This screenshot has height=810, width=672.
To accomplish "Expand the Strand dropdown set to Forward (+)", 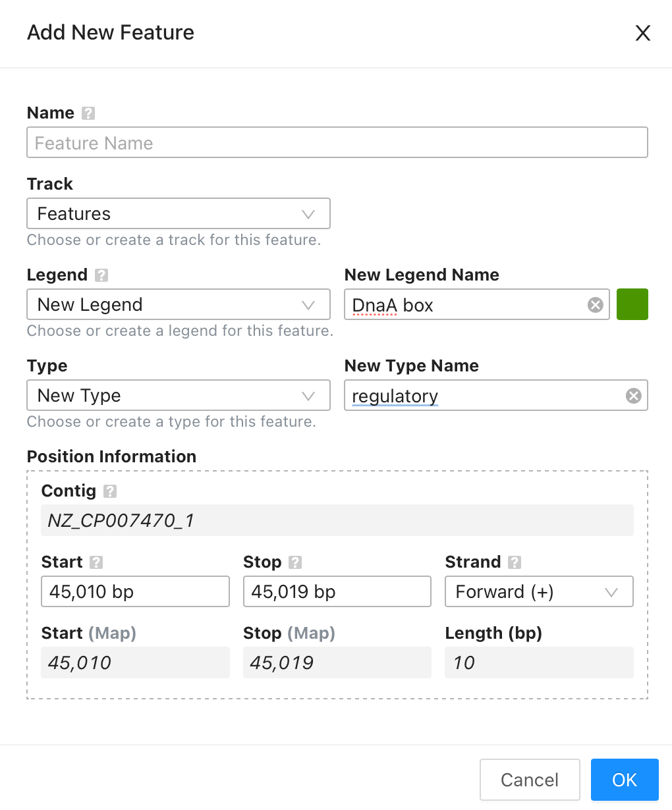I will [539, 591].
